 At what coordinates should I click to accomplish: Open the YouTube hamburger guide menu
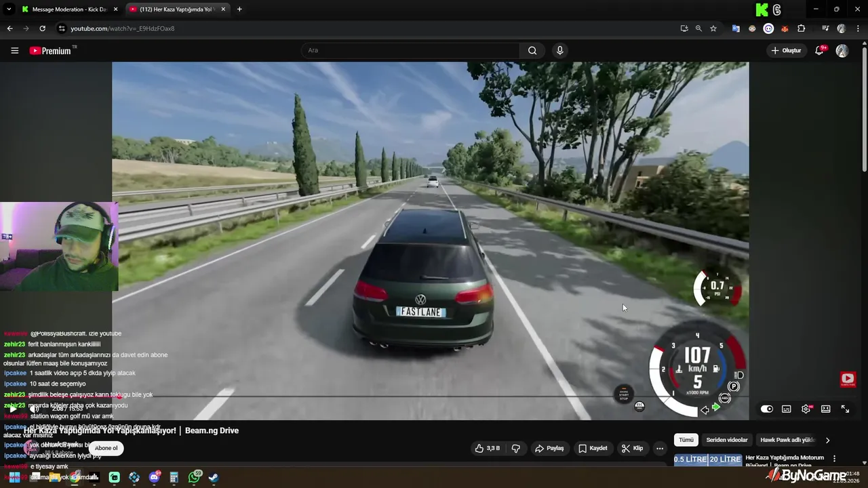(14, 50)
